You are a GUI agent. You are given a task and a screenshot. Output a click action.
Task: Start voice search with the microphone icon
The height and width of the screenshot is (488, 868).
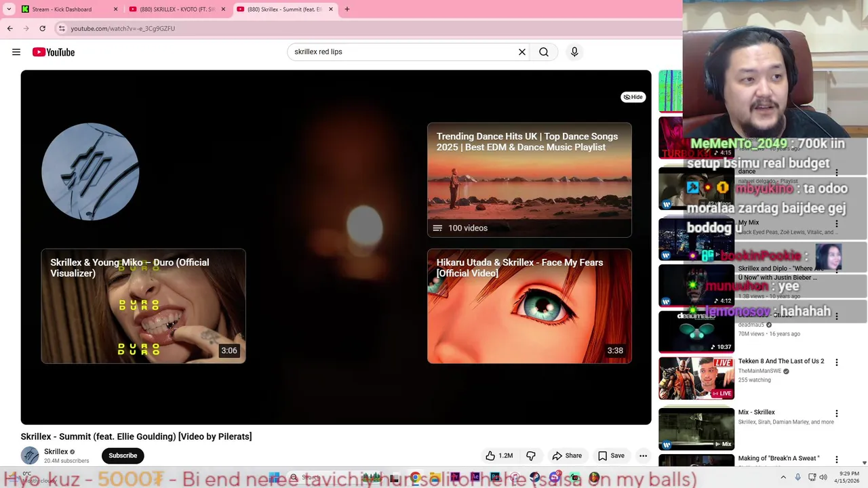[574, 52]
